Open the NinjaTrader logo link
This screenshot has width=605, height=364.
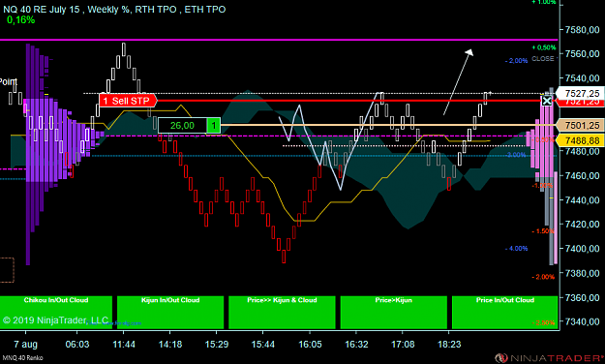click(550, 358)
